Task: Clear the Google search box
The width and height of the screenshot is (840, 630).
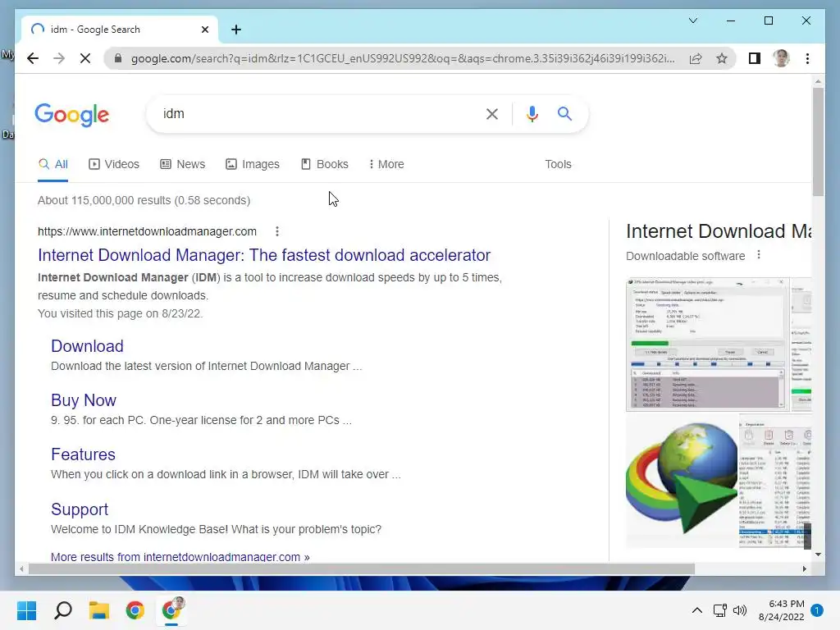Action: click(x=492, y=113)
